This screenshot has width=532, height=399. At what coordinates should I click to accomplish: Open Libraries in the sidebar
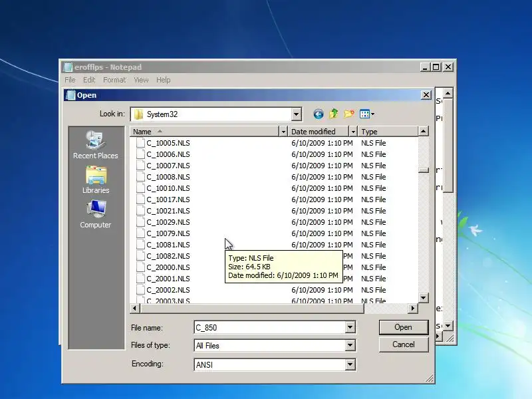(96, 180)
